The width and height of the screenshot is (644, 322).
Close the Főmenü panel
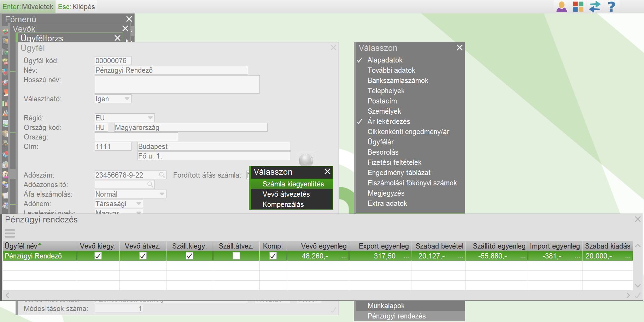click(129, 19)
